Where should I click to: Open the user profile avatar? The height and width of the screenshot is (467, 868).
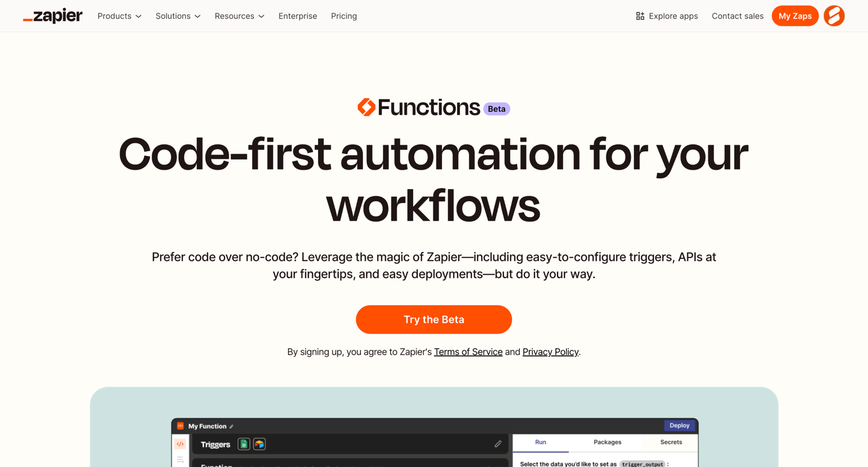click(x=834, y=16)
